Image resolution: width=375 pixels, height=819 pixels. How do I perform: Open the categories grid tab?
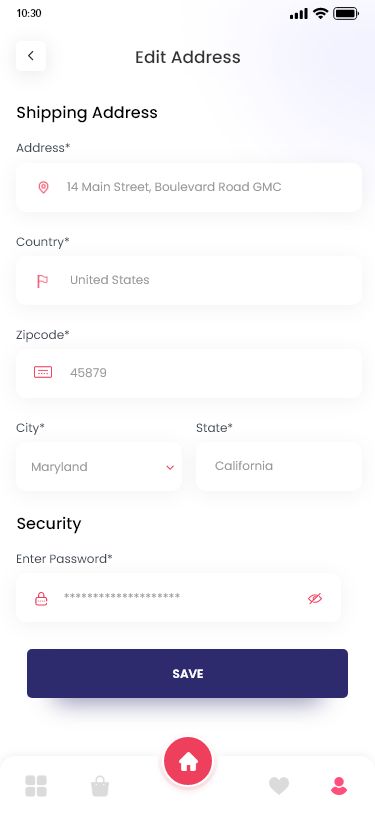tap(36, 786)
